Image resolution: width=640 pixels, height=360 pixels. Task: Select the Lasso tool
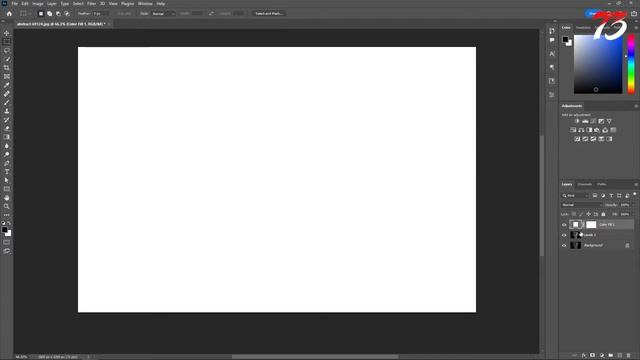point(7,51)
